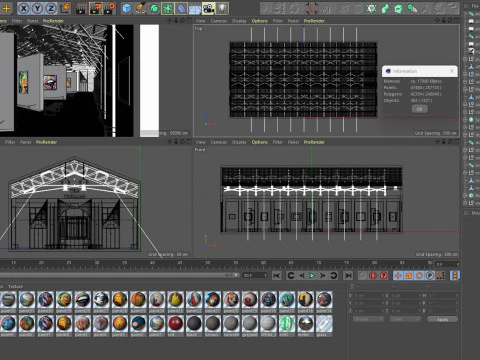Click the green bent tube icon
Screen dimensions: 480x360
click(x=385, y=8)
